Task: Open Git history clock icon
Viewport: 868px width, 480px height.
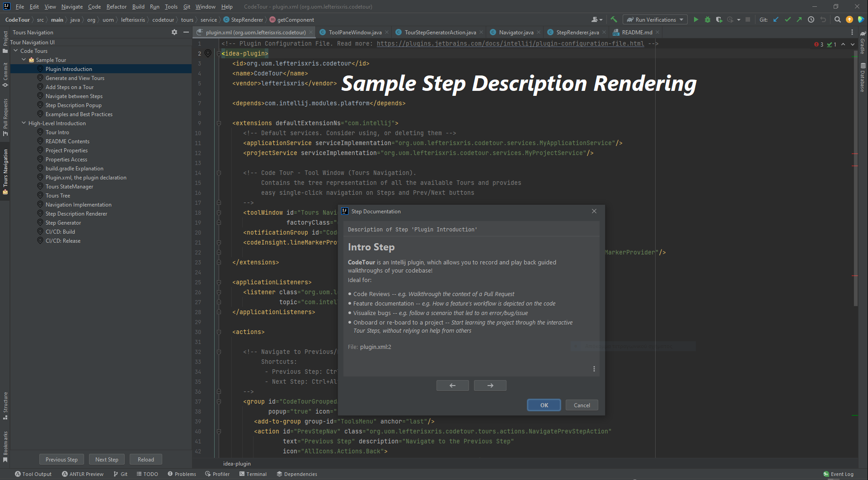Action: pos(811,19)
